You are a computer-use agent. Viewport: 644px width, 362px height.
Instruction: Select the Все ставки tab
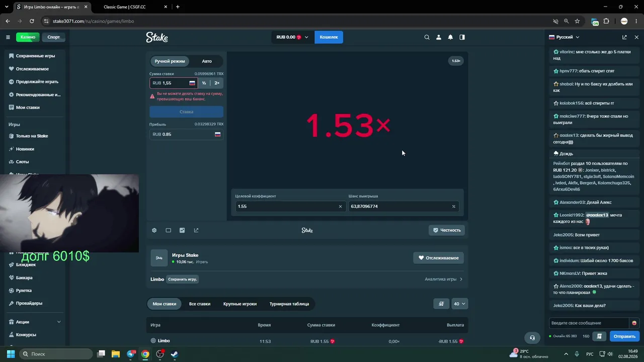click(200, 304)
